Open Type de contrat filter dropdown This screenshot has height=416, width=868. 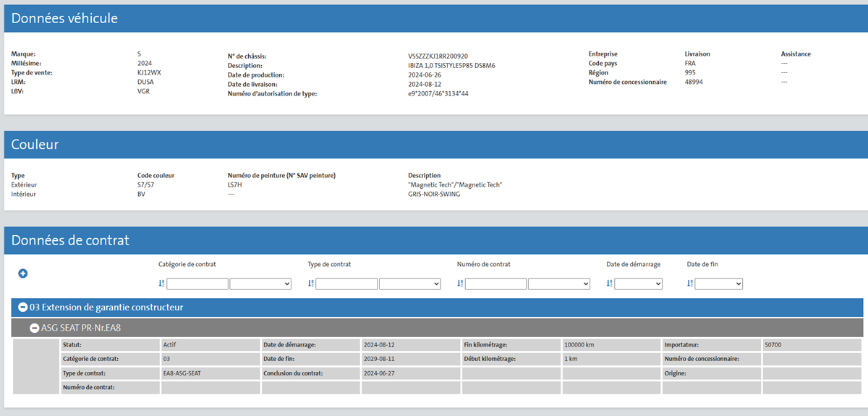click(409, 284)
